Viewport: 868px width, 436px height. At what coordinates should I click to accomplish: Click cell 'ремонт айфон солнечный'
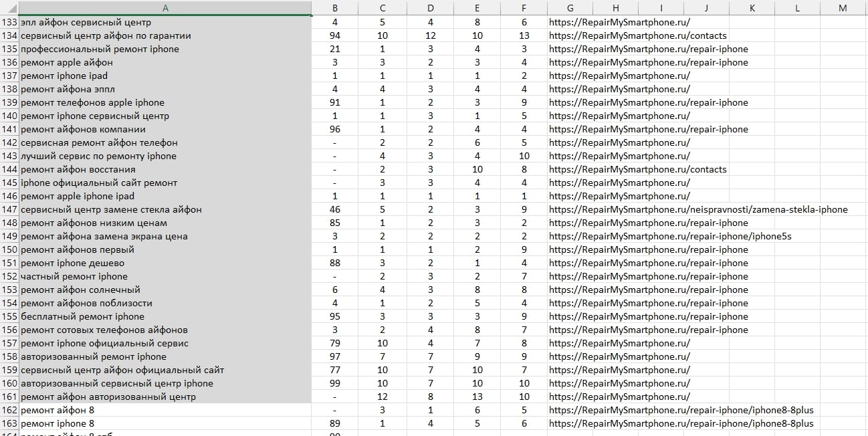[165, 290]
